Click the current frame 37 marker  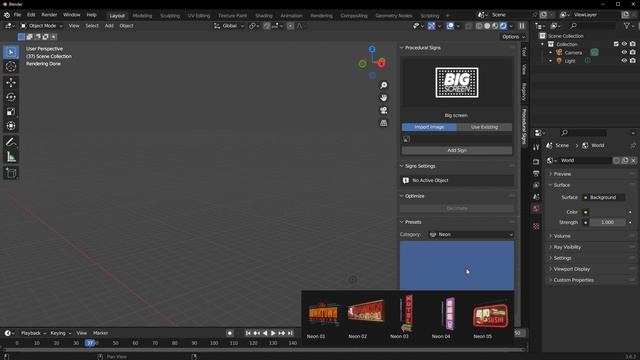[x=91, y=343]
